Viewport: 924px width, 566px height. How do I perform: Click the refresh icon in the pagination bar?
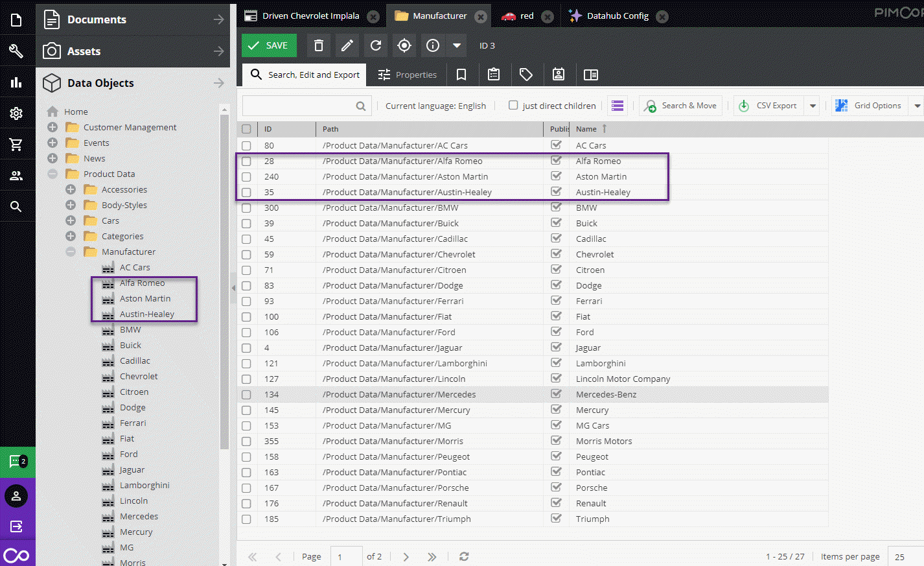tap(464, 556)
